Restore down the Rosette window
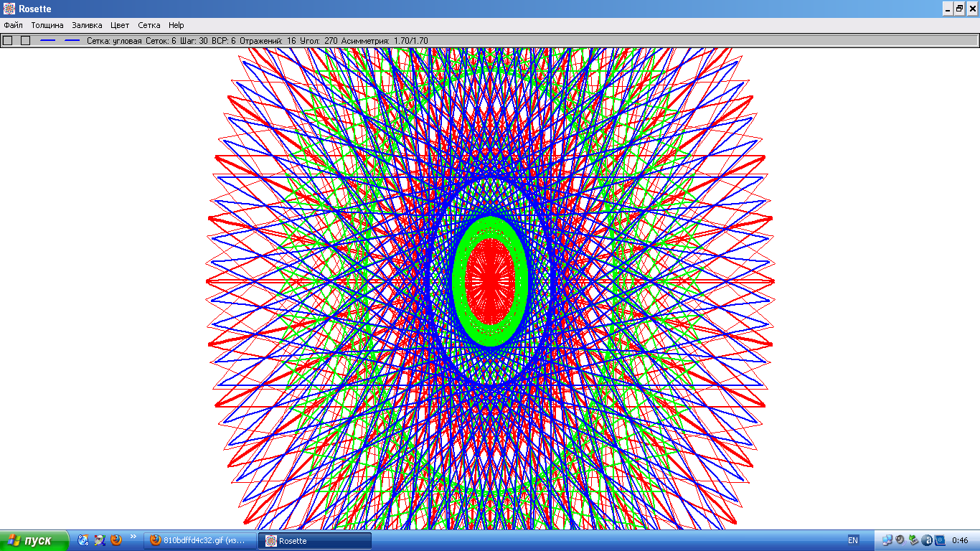This screenshot has height=551, width=980. (959, 9)
